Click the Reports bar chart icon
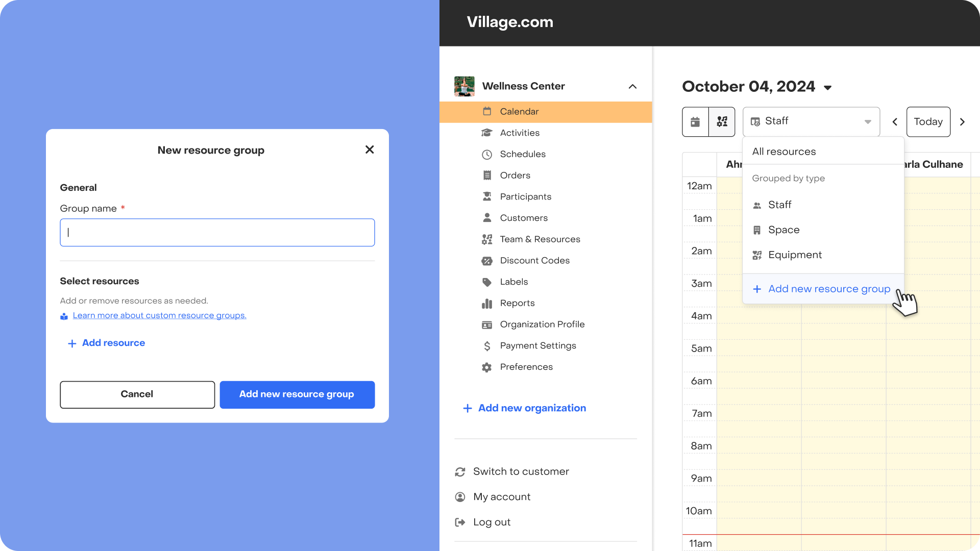 coord(487,304)
